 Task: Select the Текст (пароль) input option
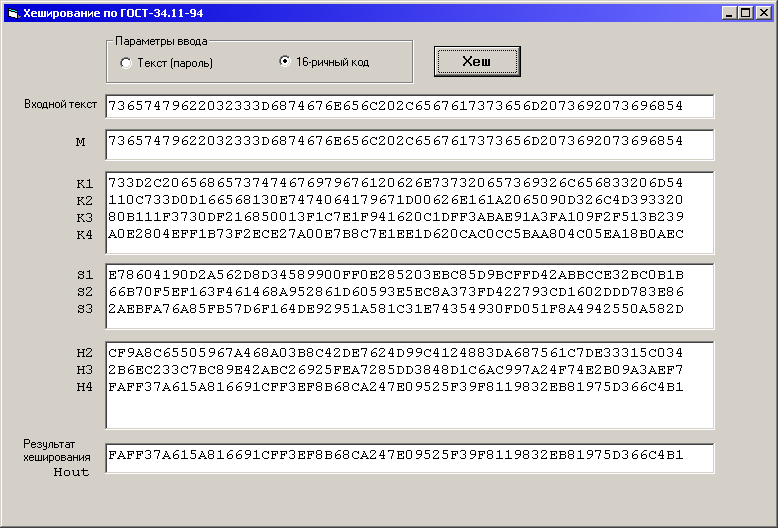pos(126,63)
